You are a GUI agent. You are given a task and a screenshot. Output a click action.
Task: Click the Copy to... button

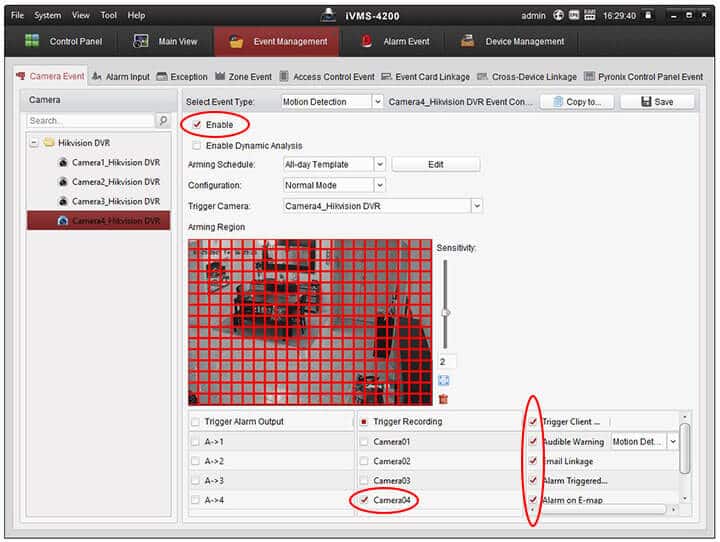click(x=576, y=102)
